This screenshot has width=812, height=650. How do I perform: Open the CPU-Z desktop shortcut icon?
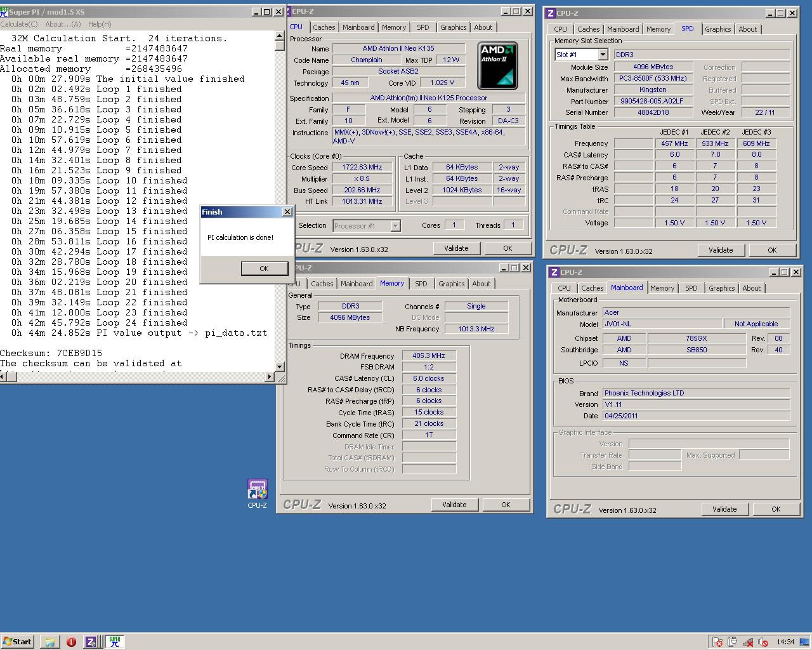click(x=257, y=494)
